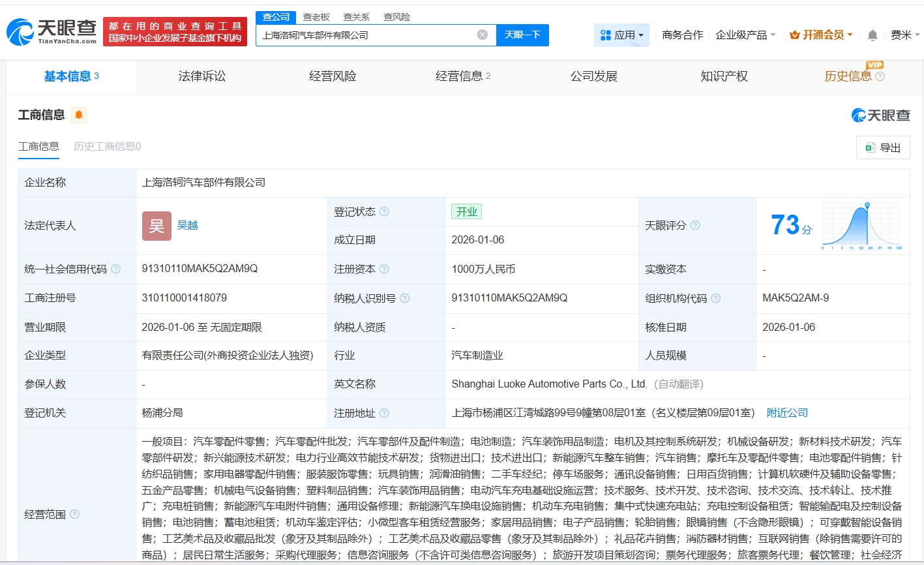924x565 pixels.
Task: Click the company name search input field
Action: click(365, 35)
